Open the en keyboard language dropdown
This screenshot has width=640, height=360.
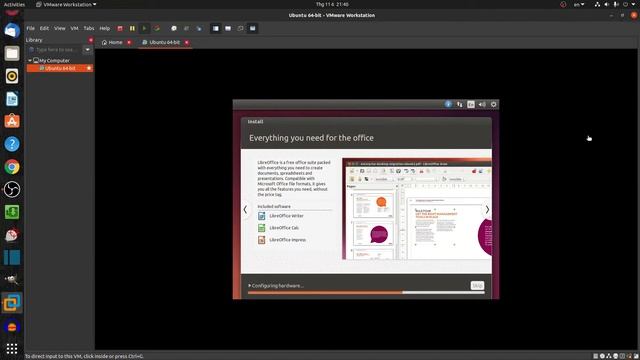(579, 4)
